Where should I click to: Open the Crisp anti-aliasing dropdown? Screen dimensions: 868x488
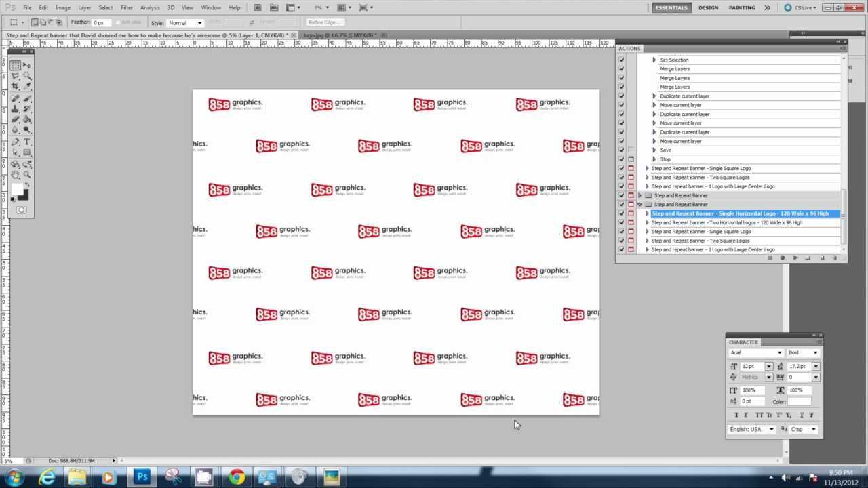pos(814,429)
